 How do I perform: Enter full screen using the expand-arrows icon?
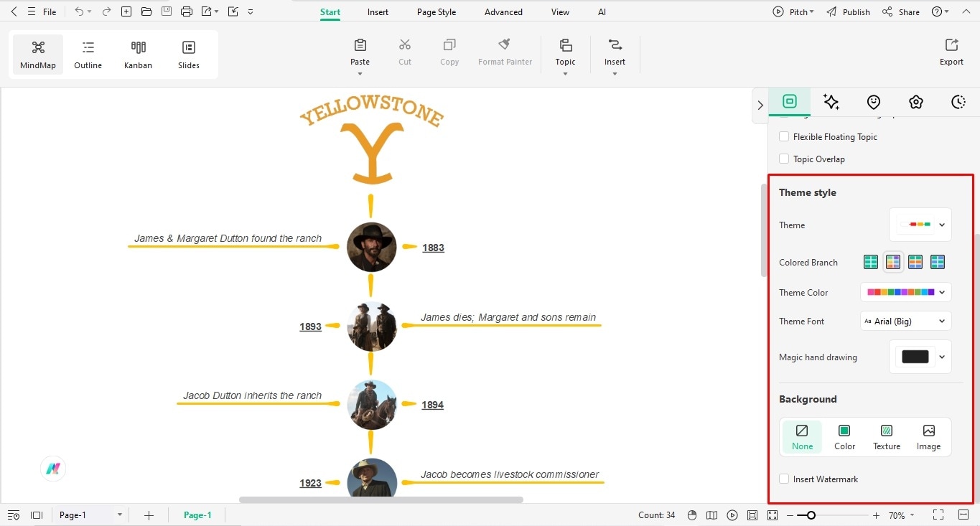click(x=938, y=515)
